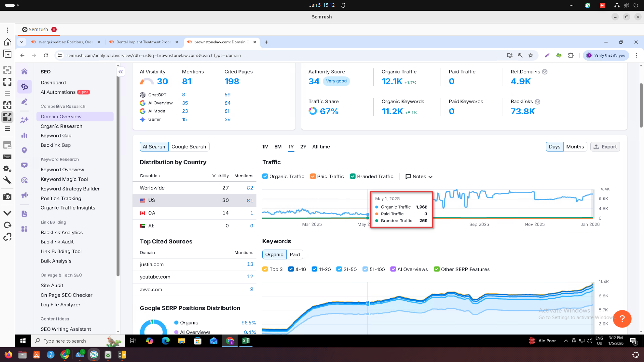
Task: Switch keywords to the Paid tab
Action: [294, 254]
